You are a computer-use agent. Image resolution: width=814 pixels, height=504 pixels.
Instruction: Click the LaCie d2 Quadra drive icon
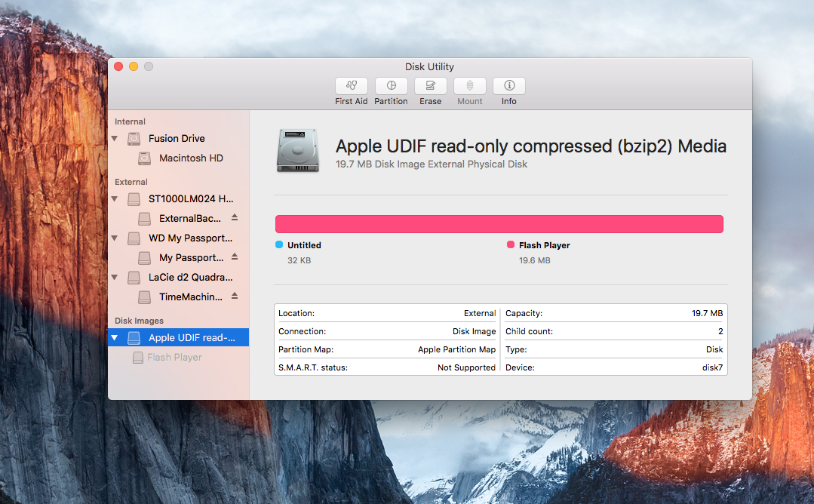[134, 278]
